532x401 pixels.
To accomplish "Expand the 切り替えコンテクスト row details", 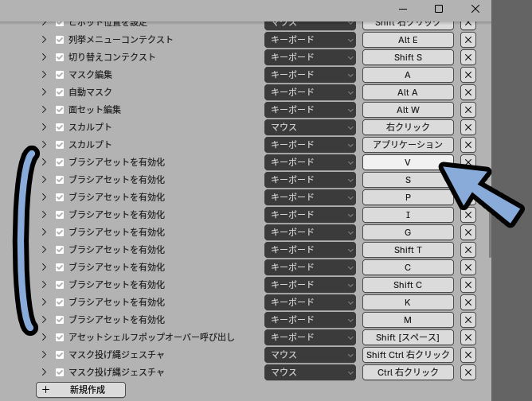I will (x=45, y=57).
